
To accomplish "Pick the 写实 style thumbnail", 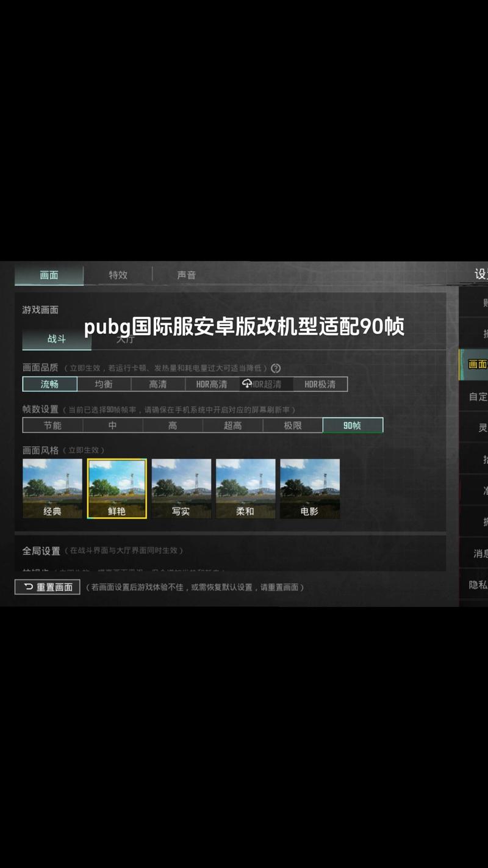I will [181, 489].
